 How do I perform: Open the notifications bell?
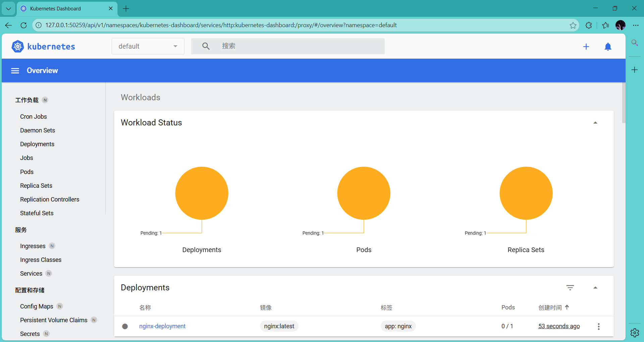pyautogui.click(x=608, y=47)
